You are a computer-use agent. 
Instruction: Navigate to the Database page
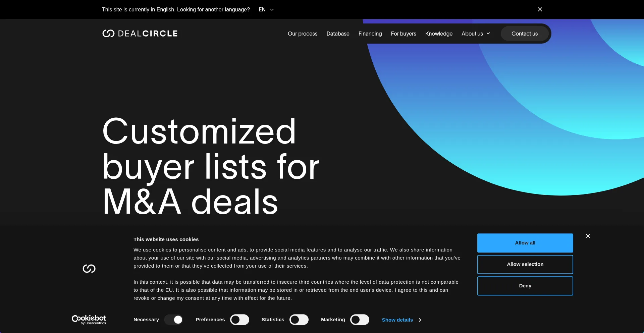pyautogui.click(x=338, y=34)
